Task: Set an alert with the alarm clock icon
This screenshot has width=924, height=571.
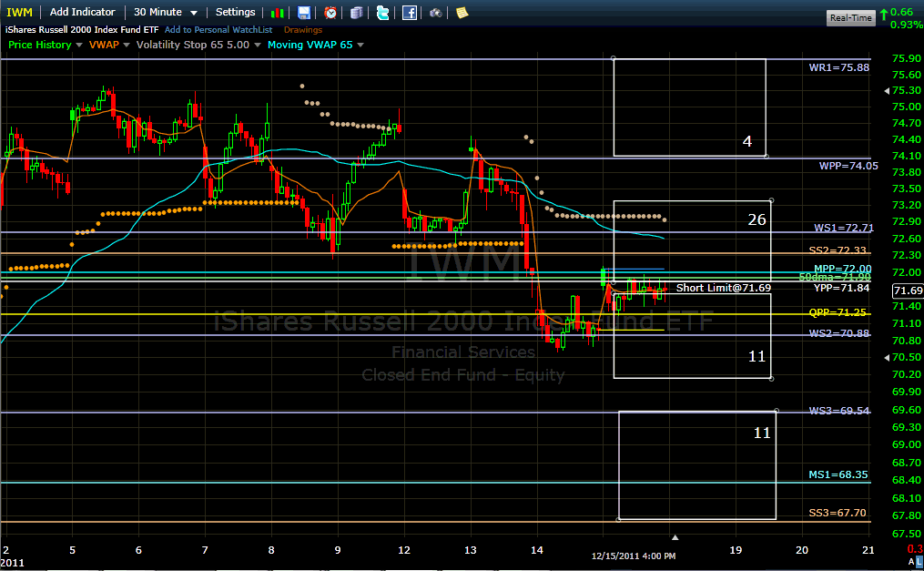Action: pyautogui.click(x=330, y=13)
